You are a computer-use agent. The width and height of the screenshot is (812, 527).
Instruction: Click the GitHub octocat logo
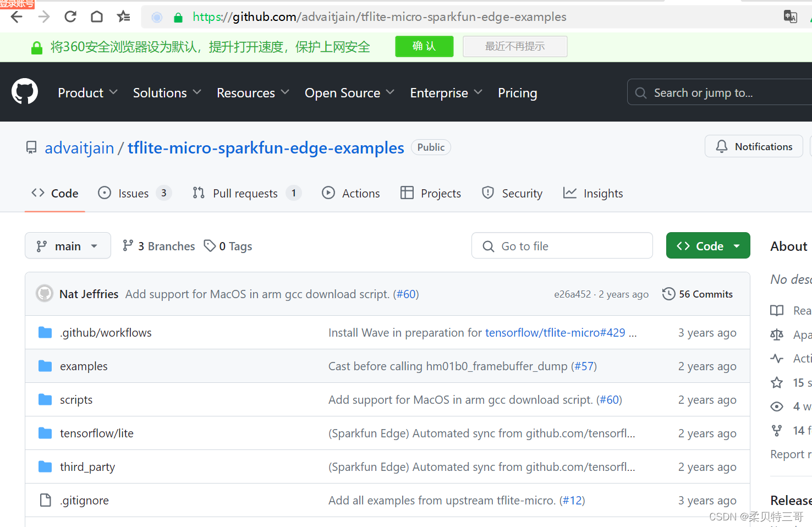tap(25, 91)
